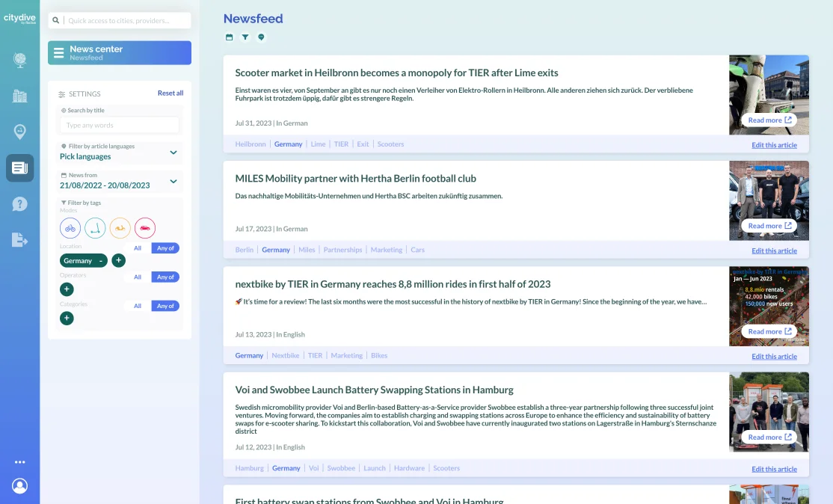Click Edit this article under the Heilbronn story
The width and height of the screenshot is (833, 504).
pos(774,144)
